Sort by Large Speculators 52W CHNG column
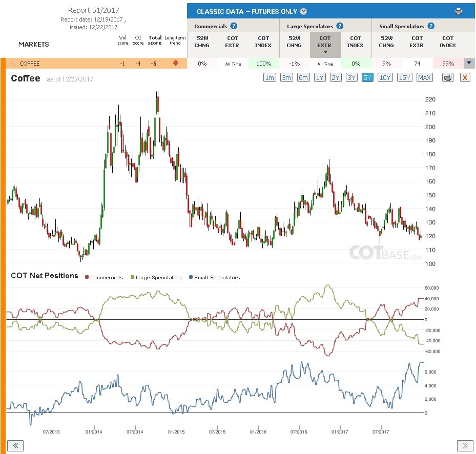 tap(295, 42)
